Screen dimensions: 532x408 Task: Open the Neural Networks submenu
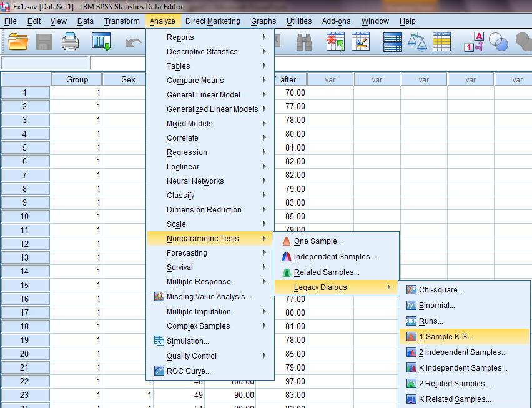click(x=210, y=181)
